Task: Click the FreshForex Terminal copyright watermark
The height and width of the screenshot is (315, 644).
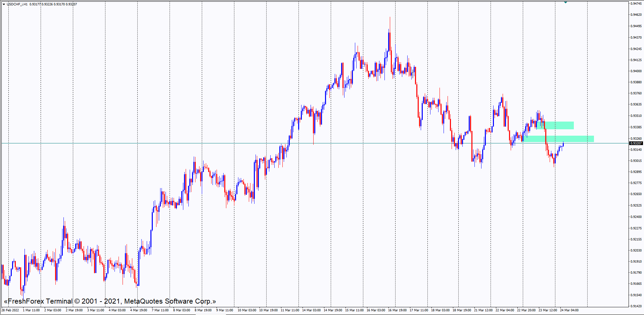Action: (x=110, y=301)
